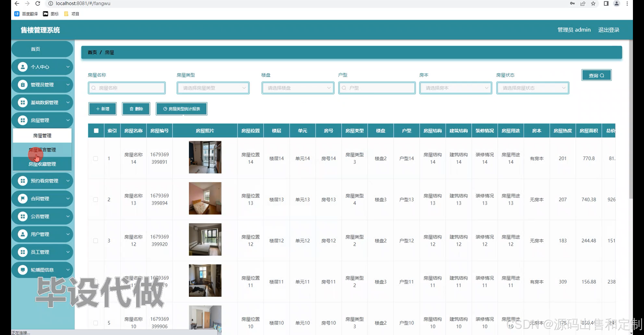Viewport: 644px width, 335px height.
Task: Click the 个人中心 user icon in sidebar
Action: click(23, 67)
